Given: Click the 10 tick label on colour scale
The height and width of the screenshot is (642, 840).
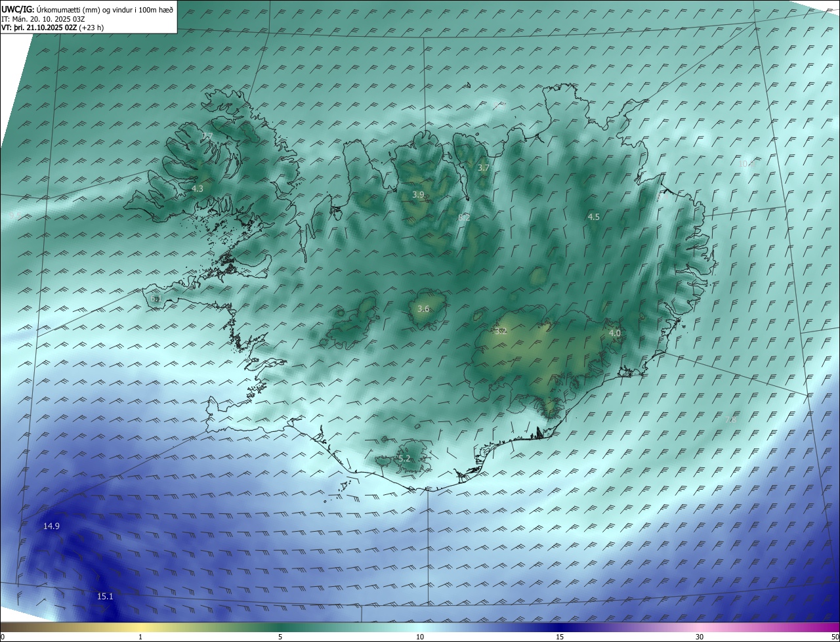Looking at the screenshot, I should click(x=420, y=637).
